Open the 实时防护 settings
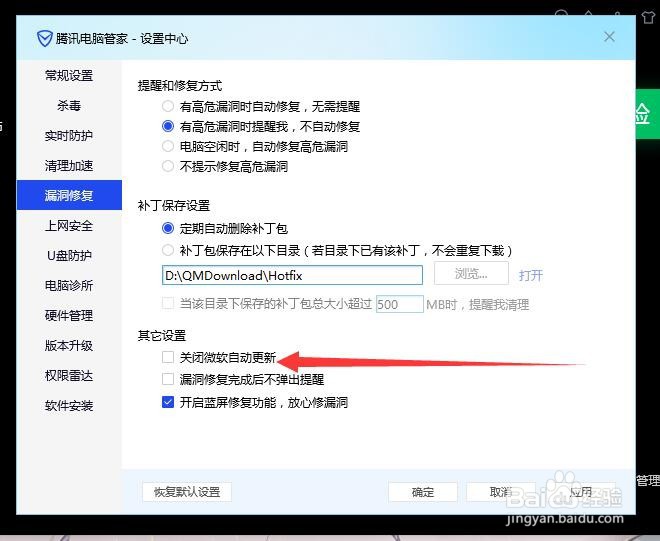 point(69,136)
